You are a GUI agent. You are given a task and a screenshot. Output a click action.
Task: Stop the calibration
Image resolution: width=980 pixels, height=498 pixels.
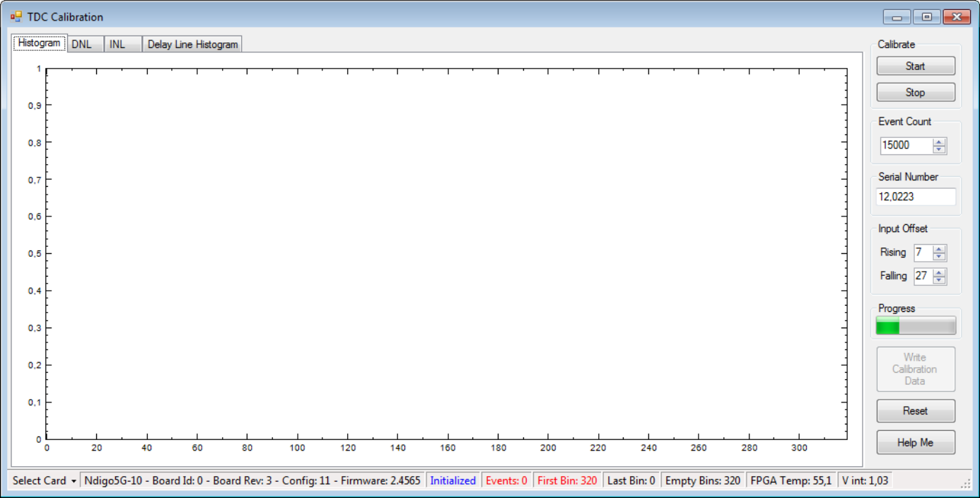[x=916, y=92]
